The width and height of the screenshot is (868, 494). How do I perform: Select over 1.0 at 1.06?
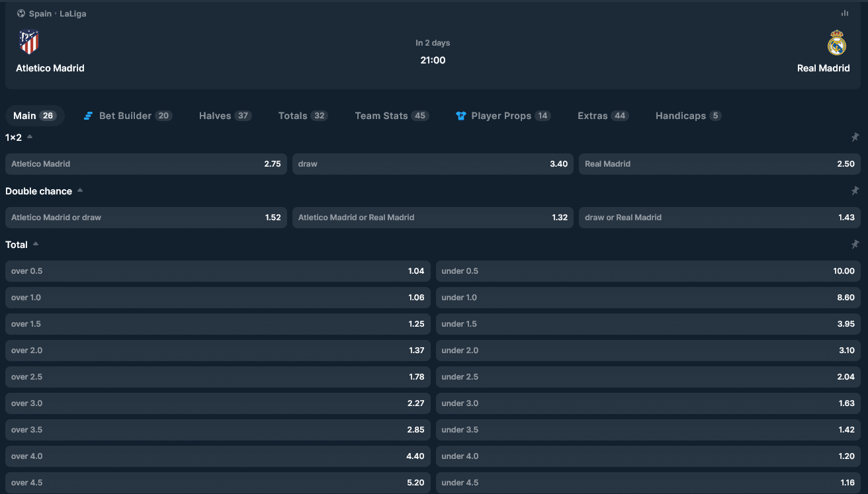tap(218, 298)
